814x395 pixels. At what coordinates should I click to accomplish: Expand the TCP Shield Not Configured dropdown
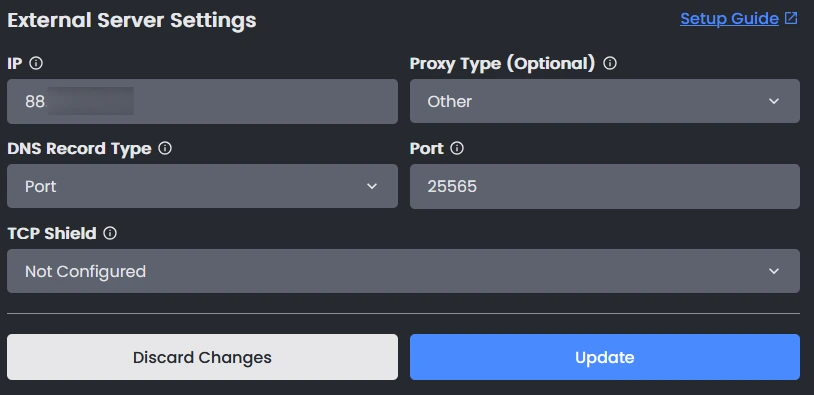point(403,271)
